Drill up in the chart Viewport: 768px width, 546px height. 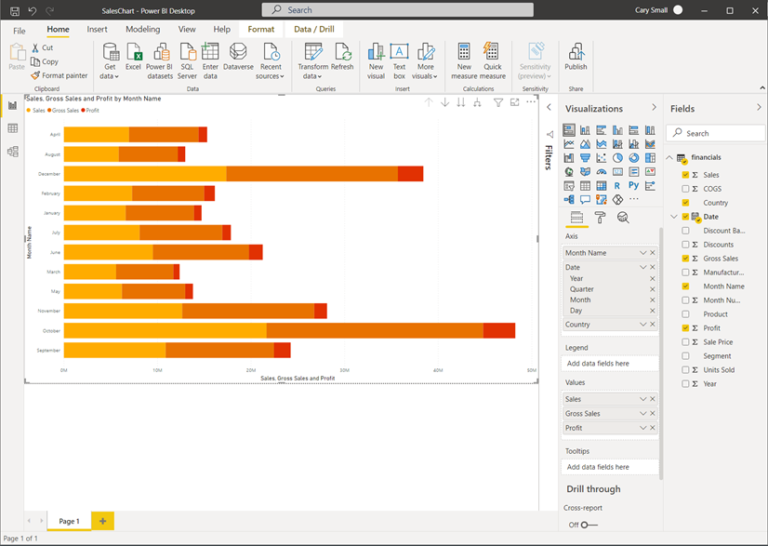pyautogui.click(x=429, y=102)
